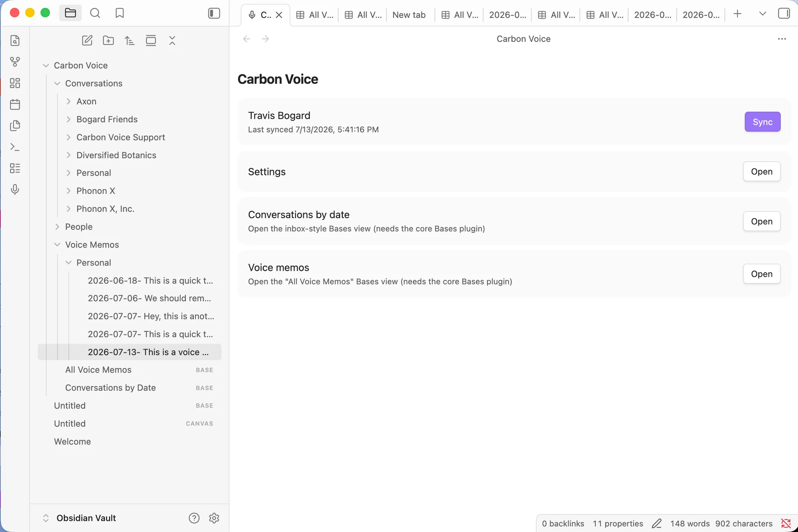Create a new note icon
798x532 pixels.
pos(87,41)
